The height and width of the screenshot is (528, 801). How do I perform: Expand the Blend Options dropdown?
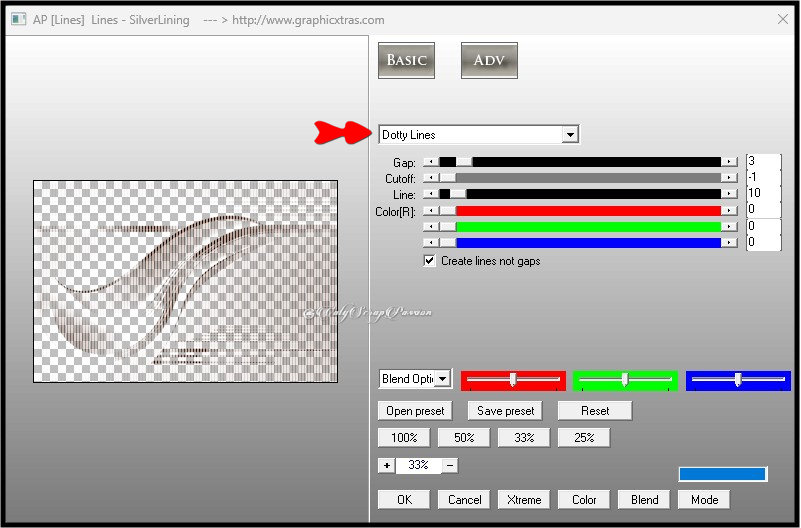[443, 380]
